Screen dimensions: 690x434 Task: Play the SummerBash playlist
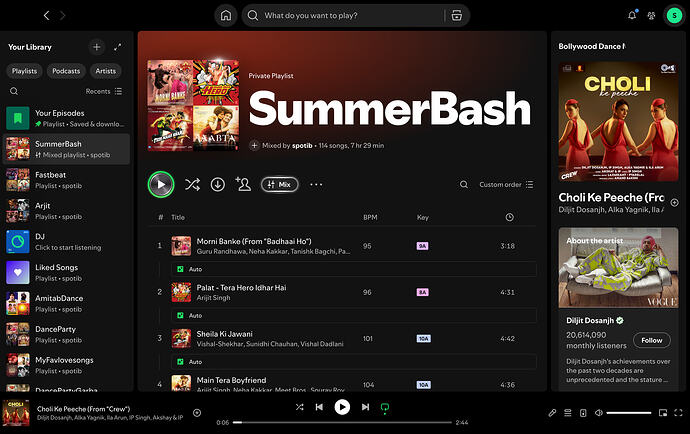coord(161,184)
